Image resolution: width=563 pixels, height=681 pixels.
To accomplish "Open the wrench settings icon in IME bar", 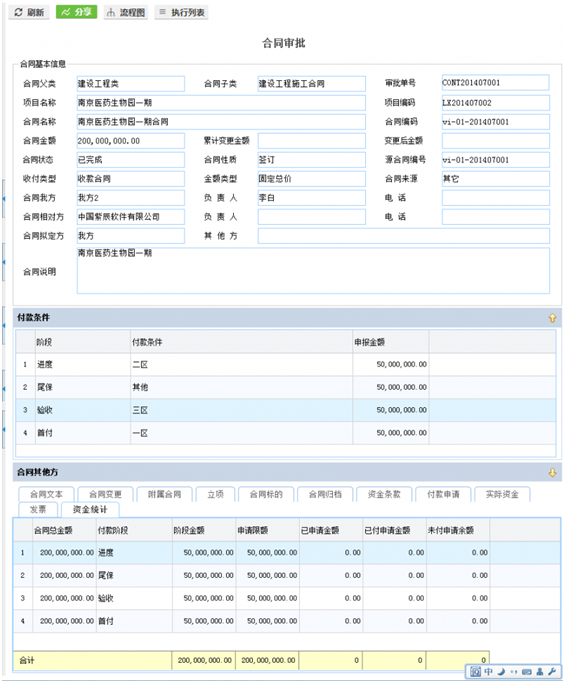I will pyautogui.click(x=552, y=671).
